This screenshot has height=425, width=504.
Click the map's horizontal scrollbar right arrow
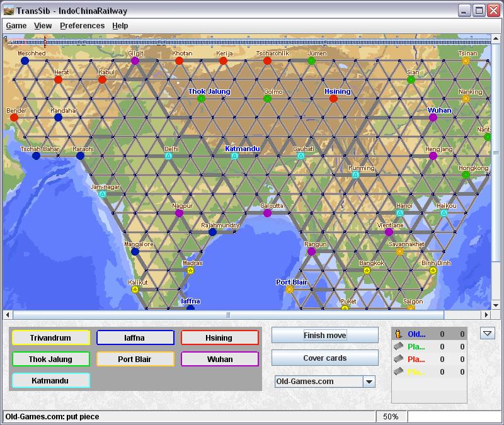click(x=486, y=315)
